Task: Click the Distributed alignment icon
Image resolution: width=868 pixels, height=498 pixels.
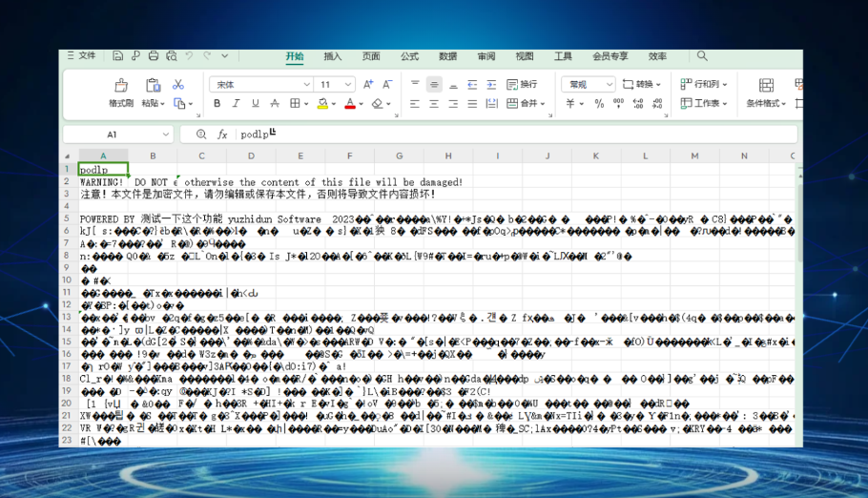Action: [491, 104]
